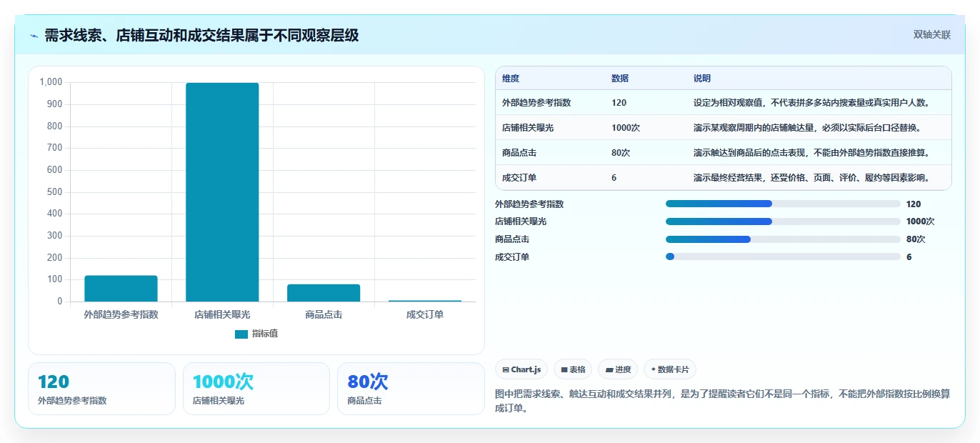Screen dimensions: 980x443
Task: Click the description starting 演示触达到商品后
Action: click(x=812, y=153)
